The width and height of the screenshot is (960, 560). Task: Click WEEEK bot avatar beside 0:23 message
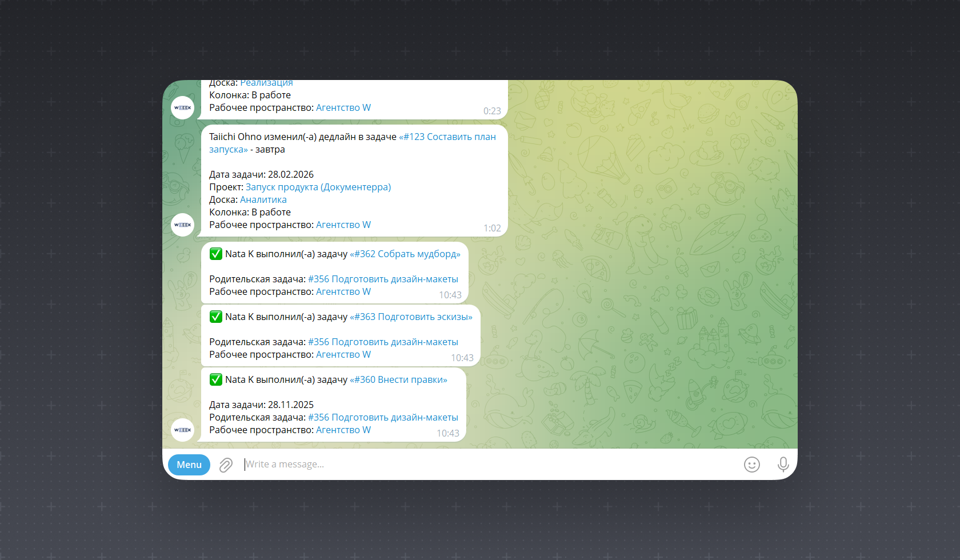click(183, 108)
